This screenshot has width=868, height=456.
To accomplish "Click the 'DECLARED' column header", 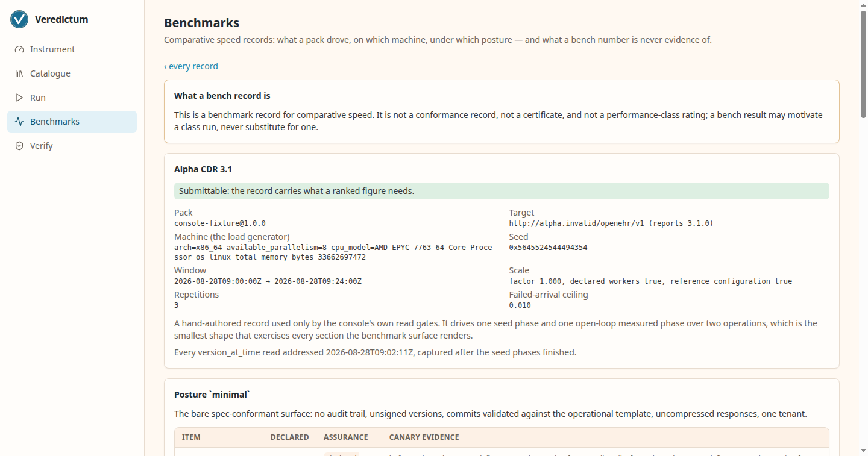I will (290, 437).
